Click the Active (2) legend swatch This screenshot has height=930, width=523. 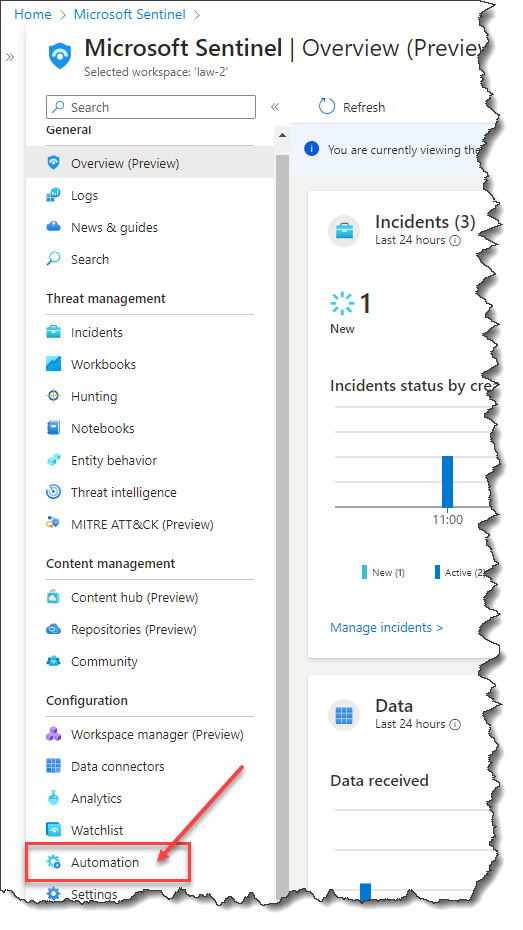tap(438, 572)
